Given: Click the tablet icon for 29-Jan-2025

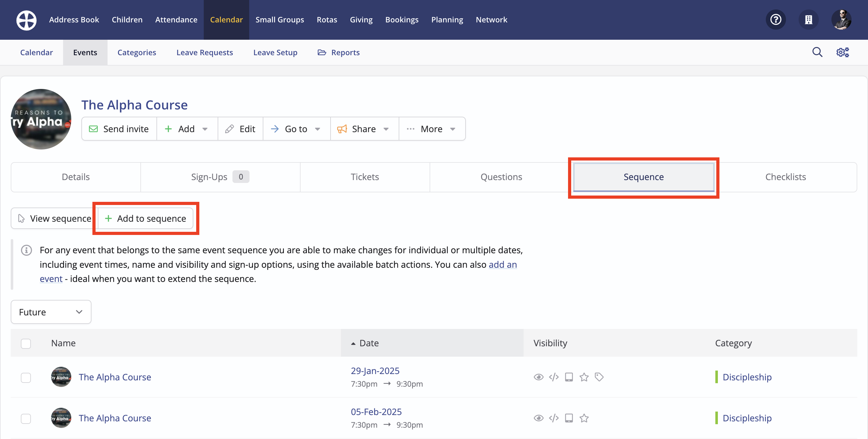Looking at the screenshot, I should [x=569, y=377].
